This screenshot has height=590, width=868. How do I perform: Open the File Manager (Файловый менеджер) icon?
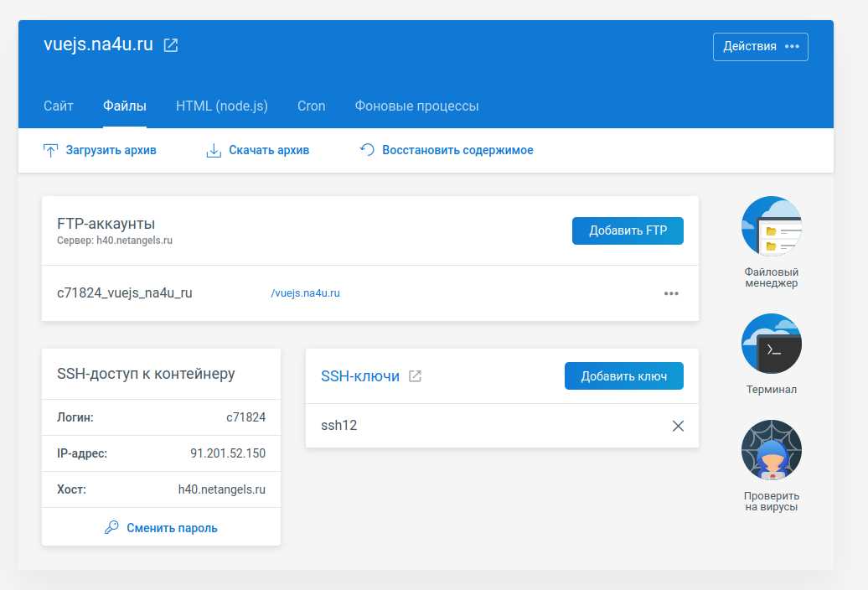pos(771,226)
